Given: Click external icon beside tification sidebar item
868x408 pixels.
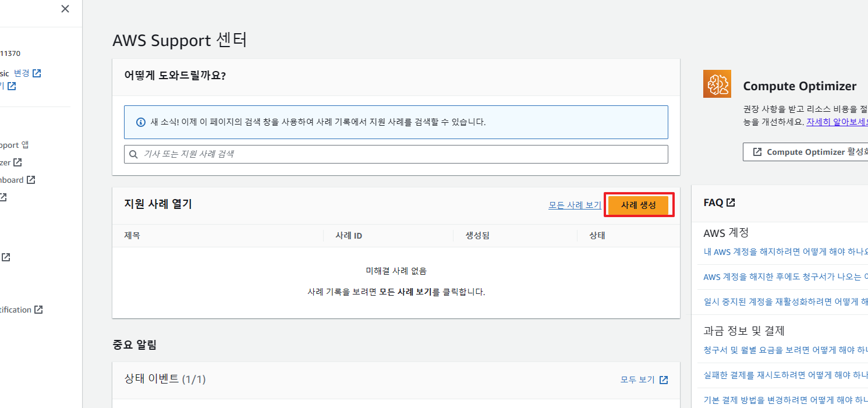Looking at the screenshot, I should 38,310.
